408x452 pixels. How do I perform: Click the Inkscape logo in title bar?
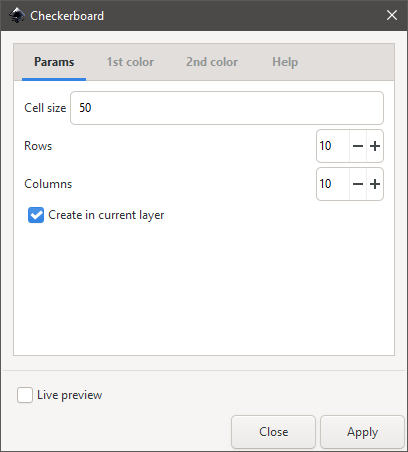tap(17, 16)
